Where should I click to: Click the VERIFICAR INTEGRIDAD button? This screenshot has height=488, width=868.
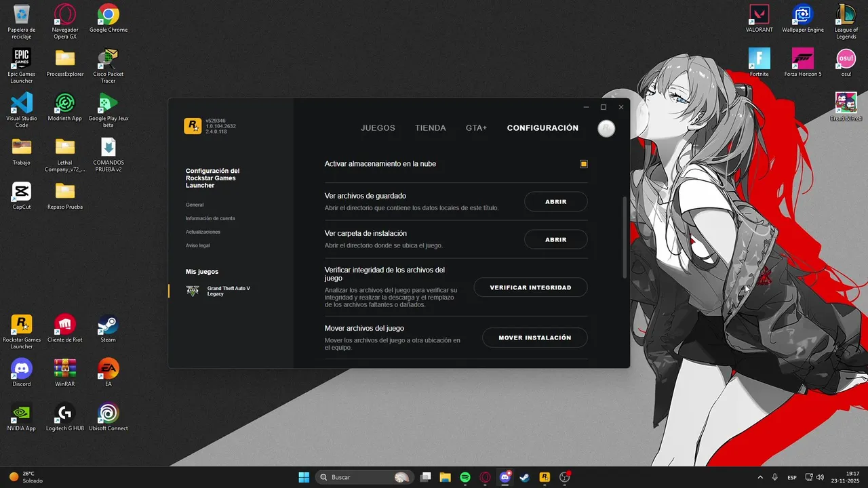point(530,287)
